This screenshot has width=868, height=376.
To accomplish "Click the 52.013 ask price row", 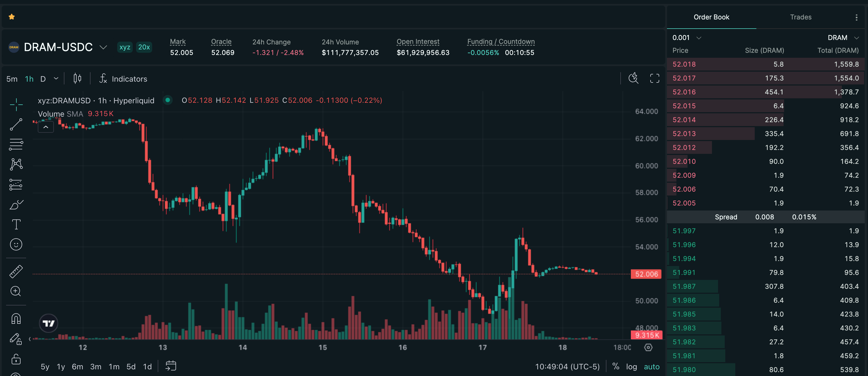I will point(765,134).
